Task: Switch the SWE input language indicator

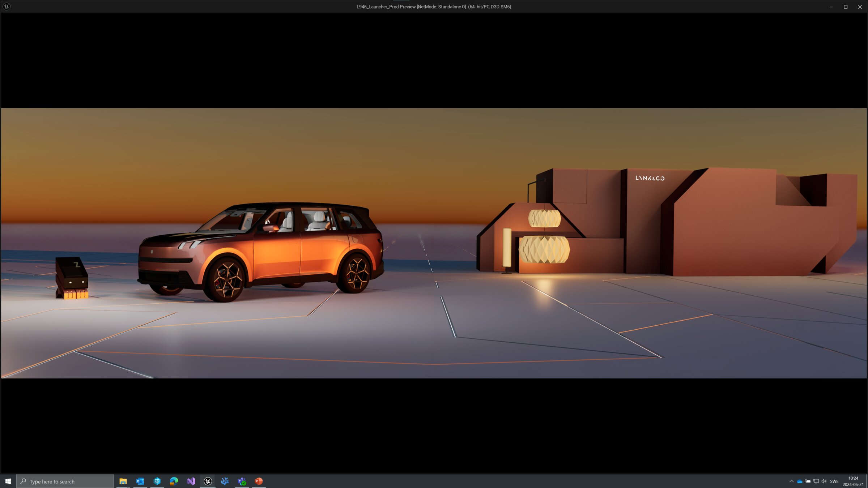Action: coord(834,481)
